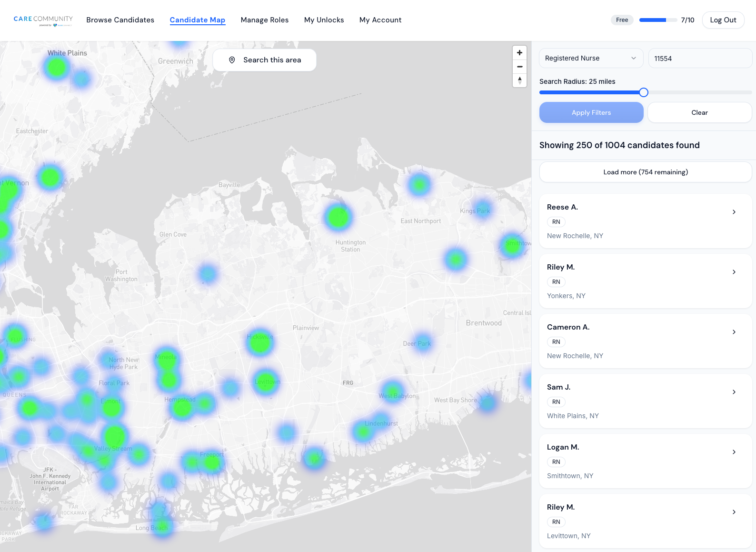The width and height of the screenshot is (756, 552).
Task: Click the map zoom out minus icon
Action: coord(519,67)
